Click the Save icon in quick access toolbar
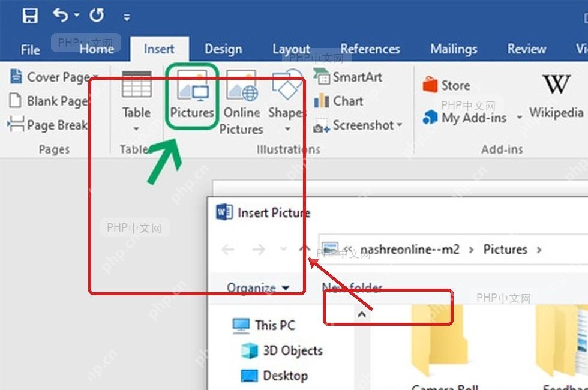 coord(30,16)
